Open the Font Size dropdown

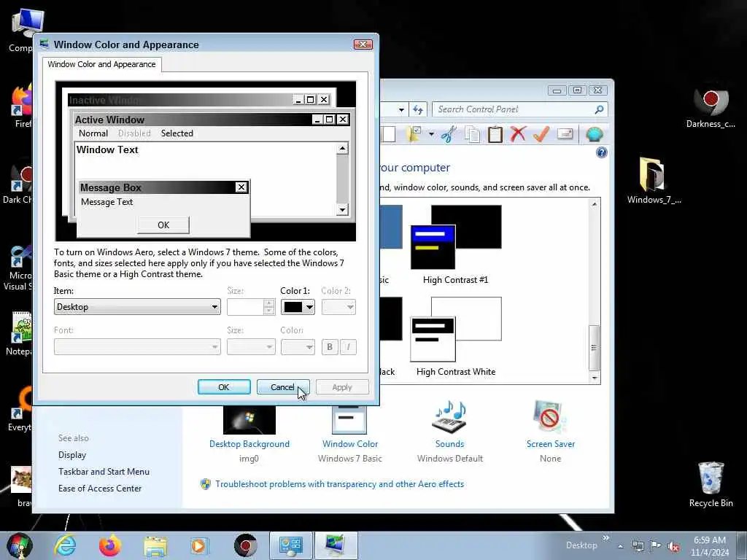pos(252,346)
